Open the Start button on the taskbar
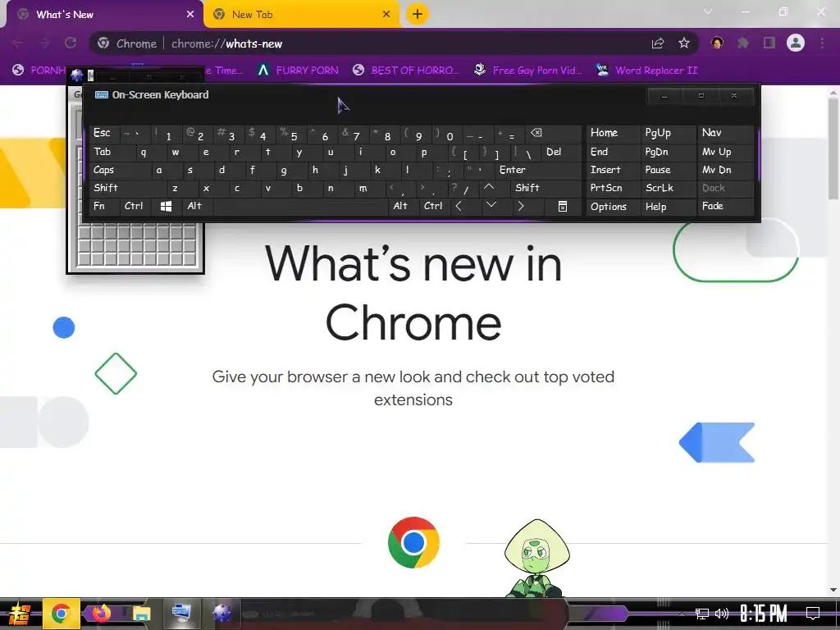The image size is (840, 630). 19,614
